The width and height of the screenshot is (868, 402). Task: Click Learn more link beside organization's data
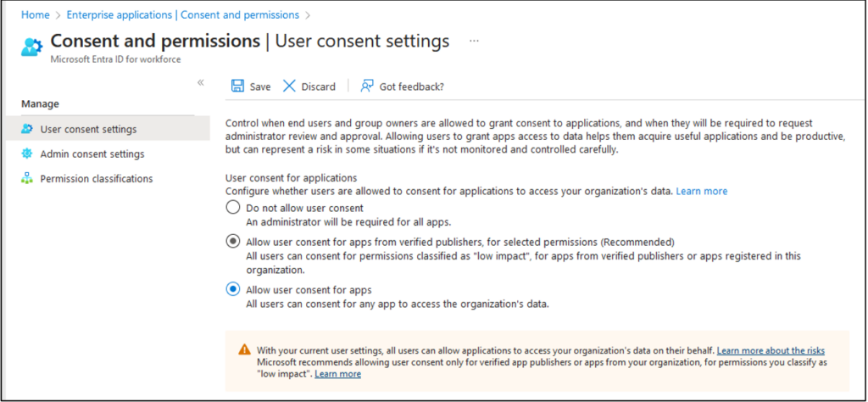coord(701,192)
